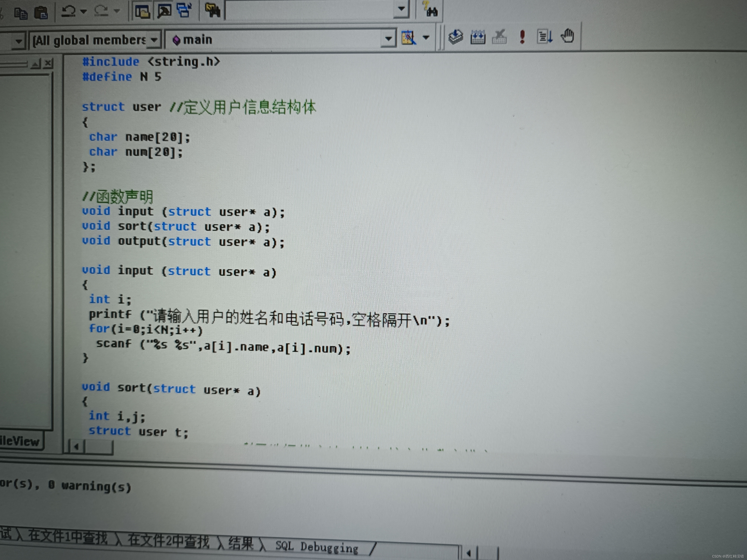Screen dimensions: 747x560
Task: Expand the main combo dropdown arrow
Action: (388, 39)
